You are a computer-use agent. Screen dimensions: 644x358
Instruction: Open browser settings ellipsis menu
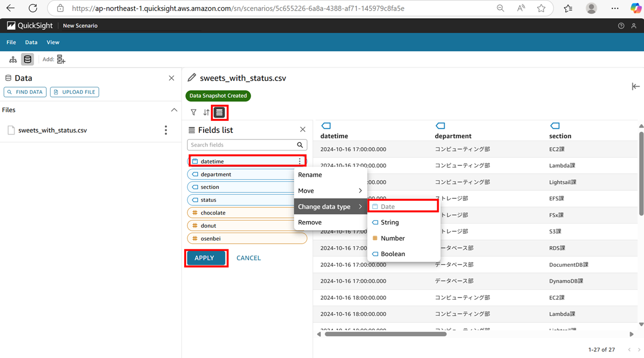coord(615,9)
